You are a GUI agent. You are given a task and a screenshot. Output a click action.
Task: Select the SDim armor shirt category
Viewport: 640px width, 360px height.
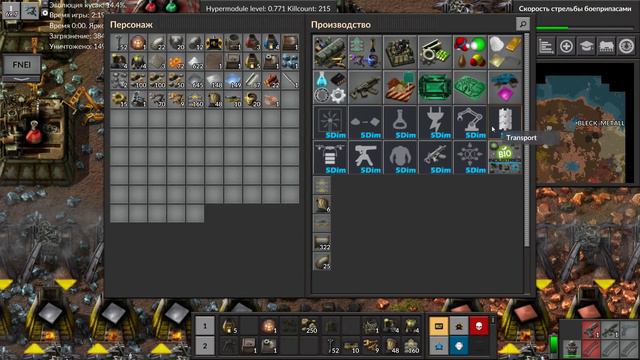click(x=400, y=157)
